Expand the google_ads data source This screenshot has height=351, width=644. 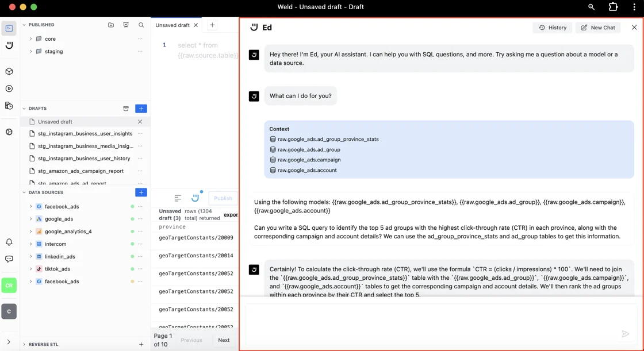pos(31,219)
